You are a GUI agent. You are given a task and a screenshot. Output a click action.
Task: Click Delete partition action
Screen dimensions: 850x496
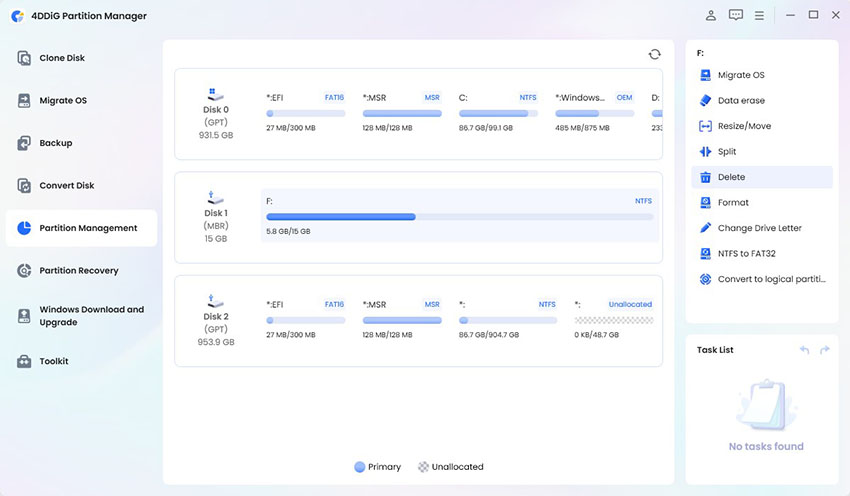point(730,177)
